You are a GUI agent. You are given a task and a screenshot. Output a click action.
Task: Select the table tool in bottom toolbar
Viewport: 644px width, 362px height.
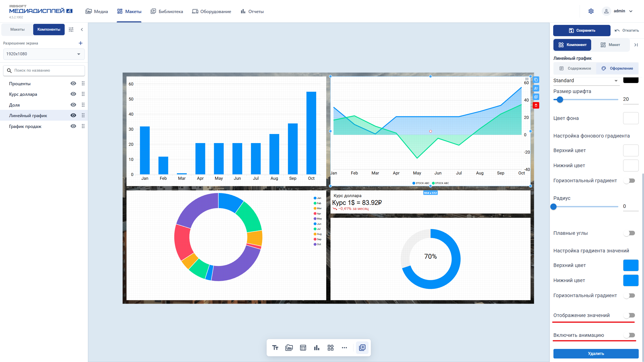pos(303,348)
